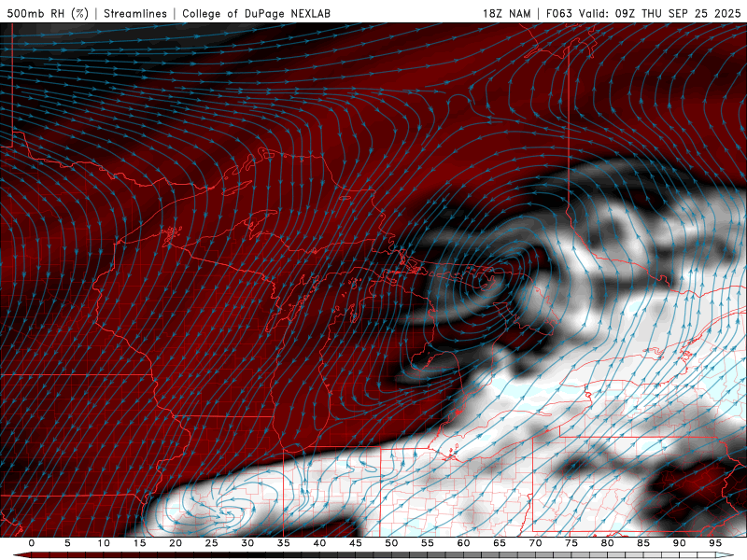The height and width of the screenshot is (560, 747).
Task: Select the "15" scale label
Action: tap(139, 543)
